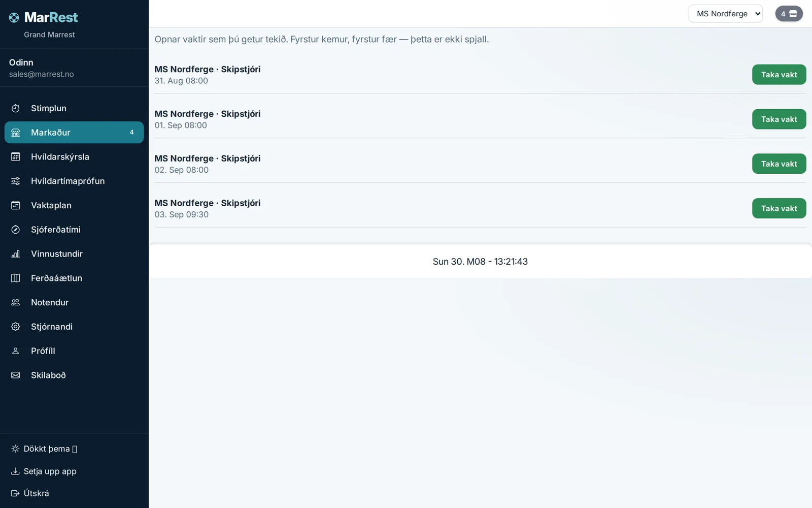Screen dimensions: 812x508
Task: Click the MarRest brand name
Action: pos(51,18)
